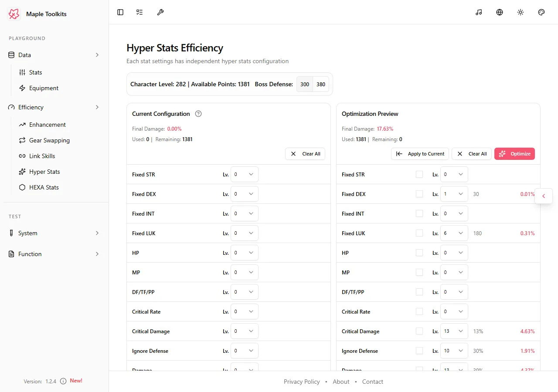Open the color palette icon
The width and height of the screenshot is (558, 392).
click(x=541, y=12)
